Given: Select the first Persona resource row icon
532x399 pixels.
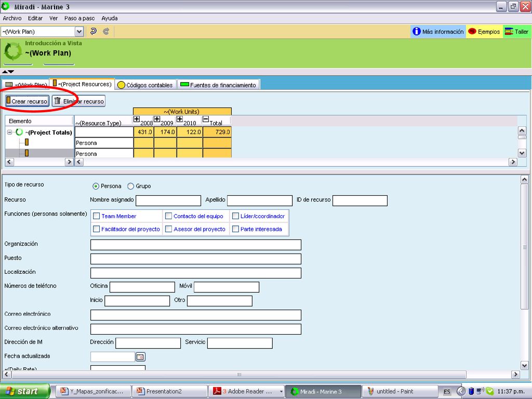Looking at the screenshot, I should point(27,142).
